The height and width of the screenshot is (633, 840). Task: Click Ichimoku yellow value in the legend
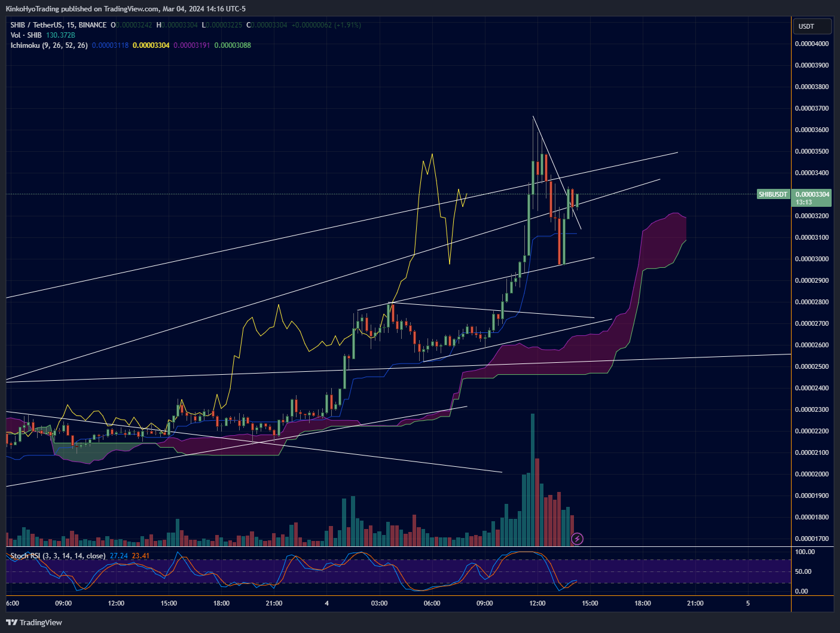[151, 45]
